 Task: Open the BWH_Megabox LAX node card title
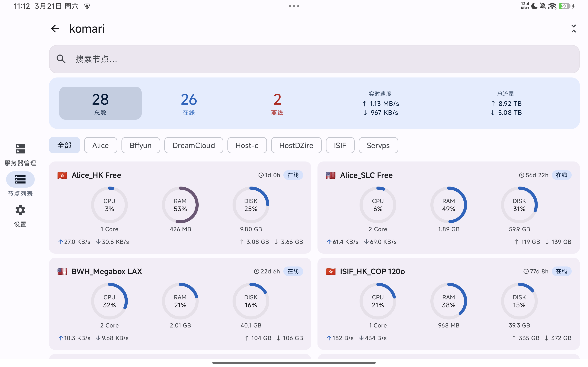[107, 271]
